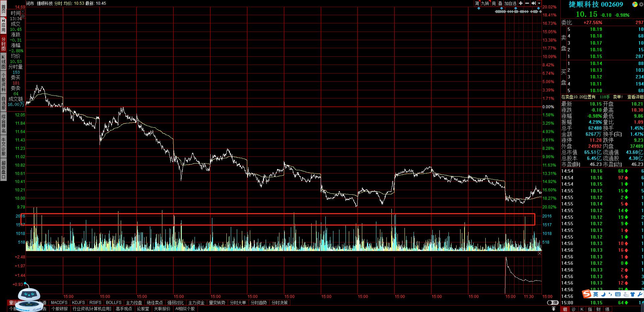Screen dimensions: 644x312
Task: Toggle the Sogou moon half-width icon
Action: (603, 294)
